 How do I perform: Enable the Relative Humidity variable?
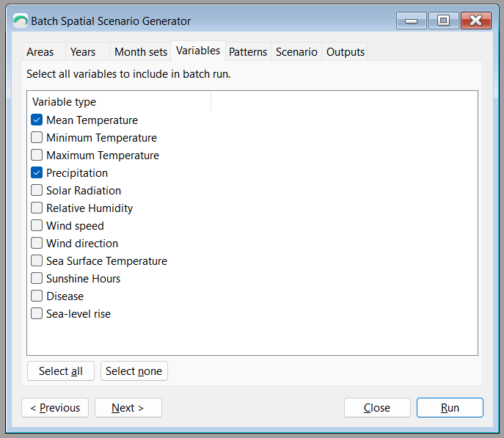[x=37, y=208]
